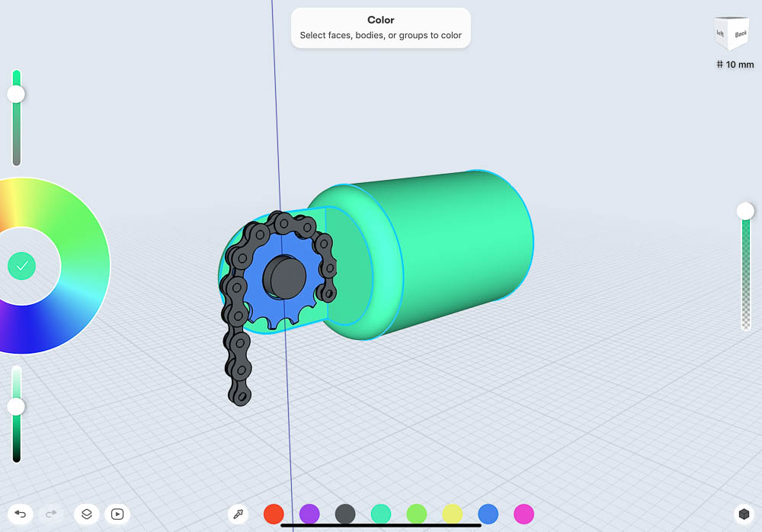Click the undo arrow button

point(21,514)
